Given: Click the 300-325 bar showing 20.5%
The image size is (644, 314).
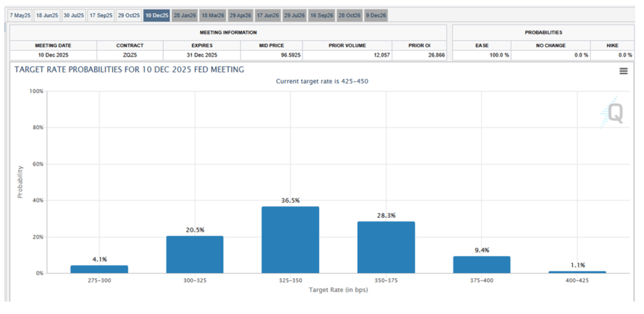Looking at the screenshot, I should (195, 254).
